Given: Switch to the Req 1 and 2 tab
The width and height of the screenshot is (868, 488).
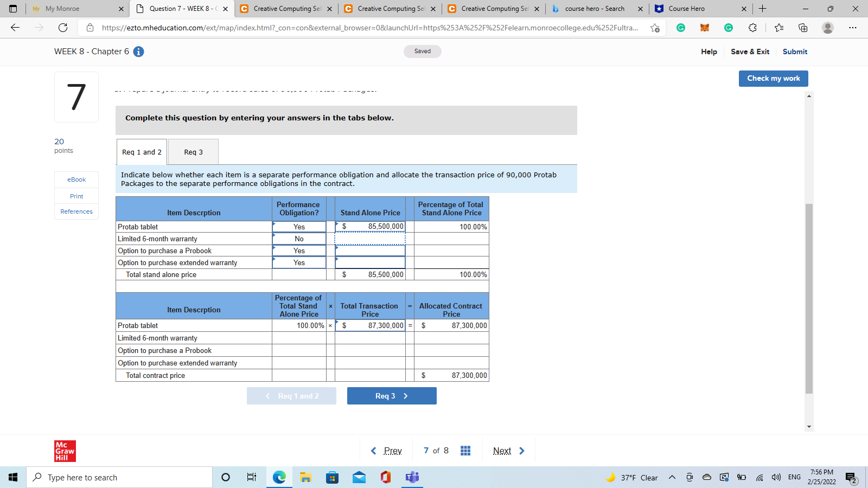Looking at the screenshot, I should pos(142,152).
